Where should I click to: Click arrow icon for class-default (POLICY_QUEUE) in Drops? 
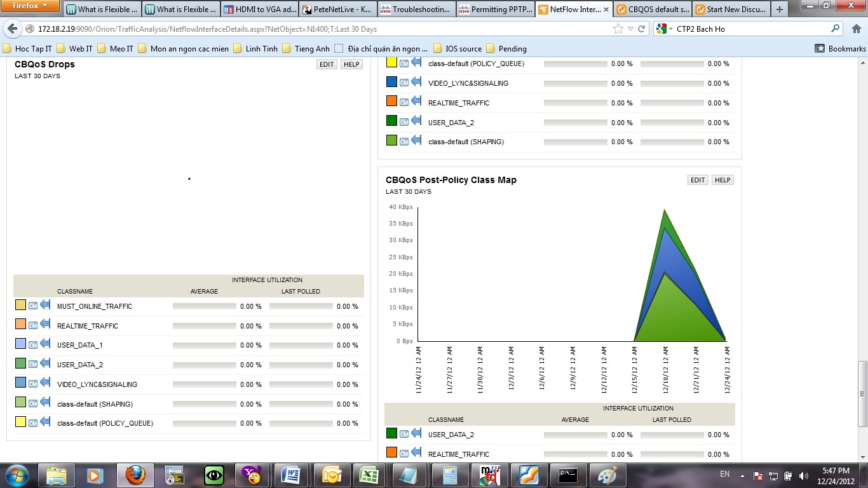[x=45, y=422]
